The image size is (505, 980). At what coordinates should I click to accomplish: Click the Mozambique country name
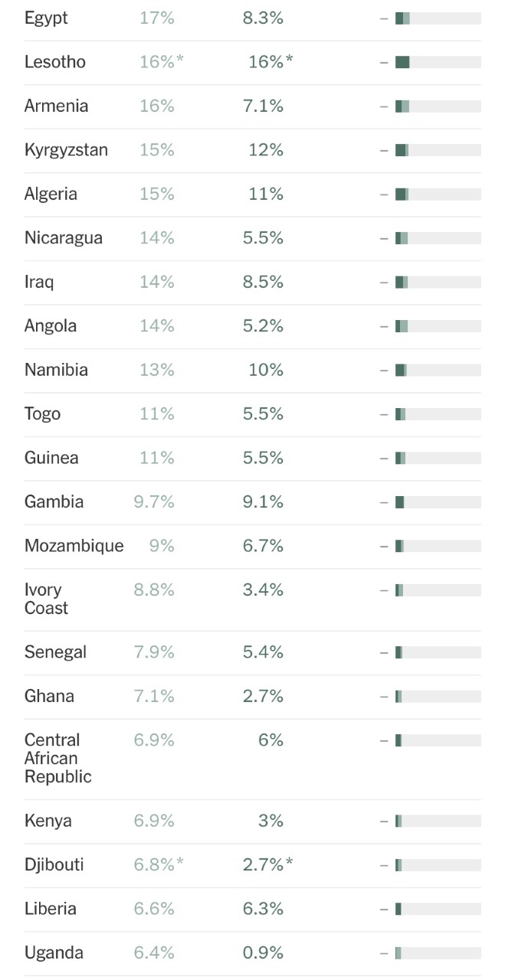74,546
